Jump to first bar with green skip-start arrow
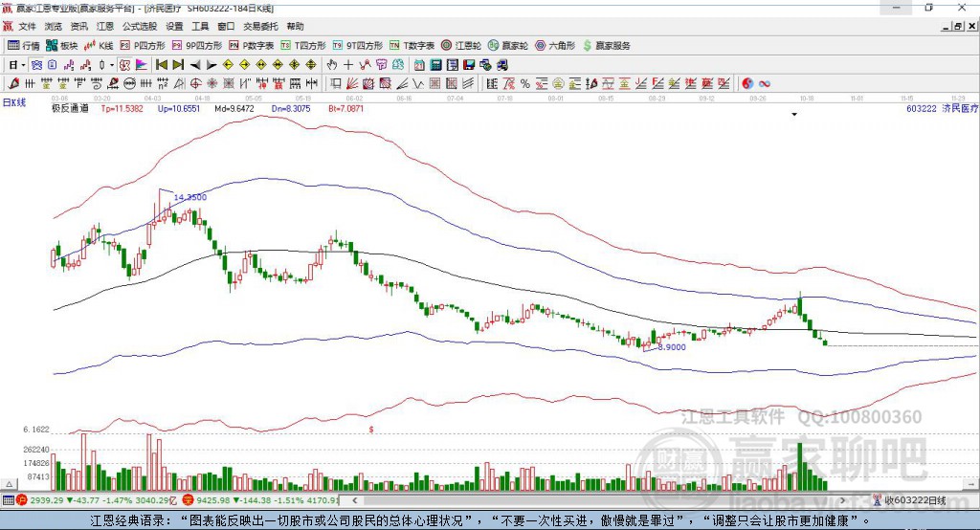The height and width of the screenshot is (530, 980). point(161,65)
